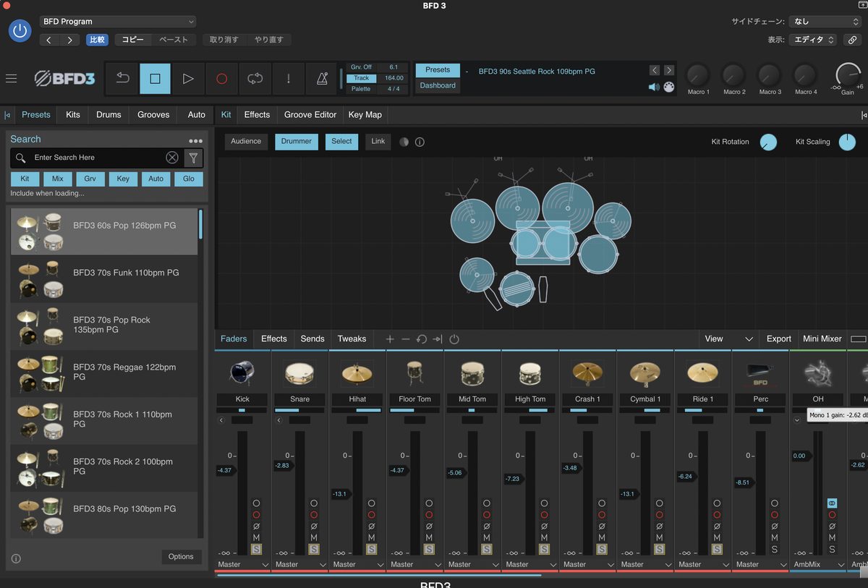Toggle Mix include filter button

click(x=58, y=179)
